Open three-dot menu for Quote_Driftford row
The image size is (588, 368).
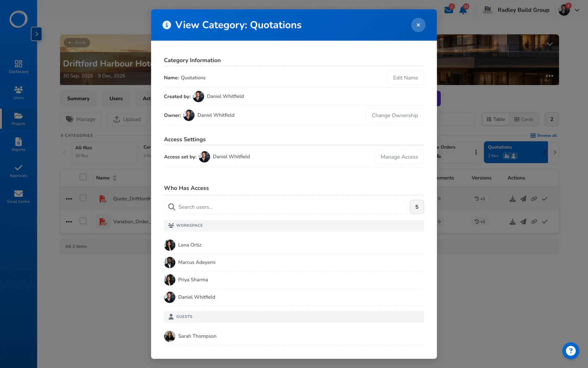(69, 199)
